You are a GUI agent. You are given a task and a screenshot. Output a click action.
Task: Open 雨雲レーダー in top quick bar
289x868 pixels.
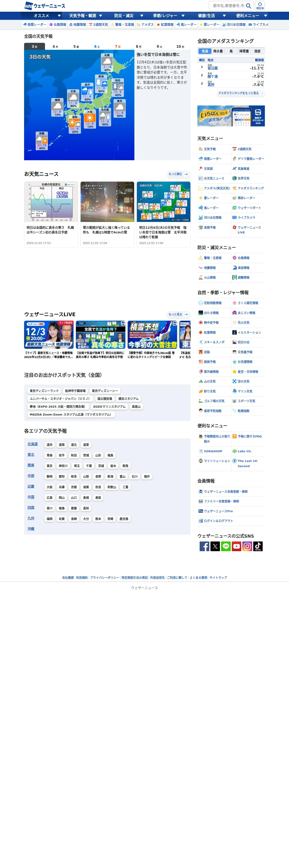(x=35, y=25)
